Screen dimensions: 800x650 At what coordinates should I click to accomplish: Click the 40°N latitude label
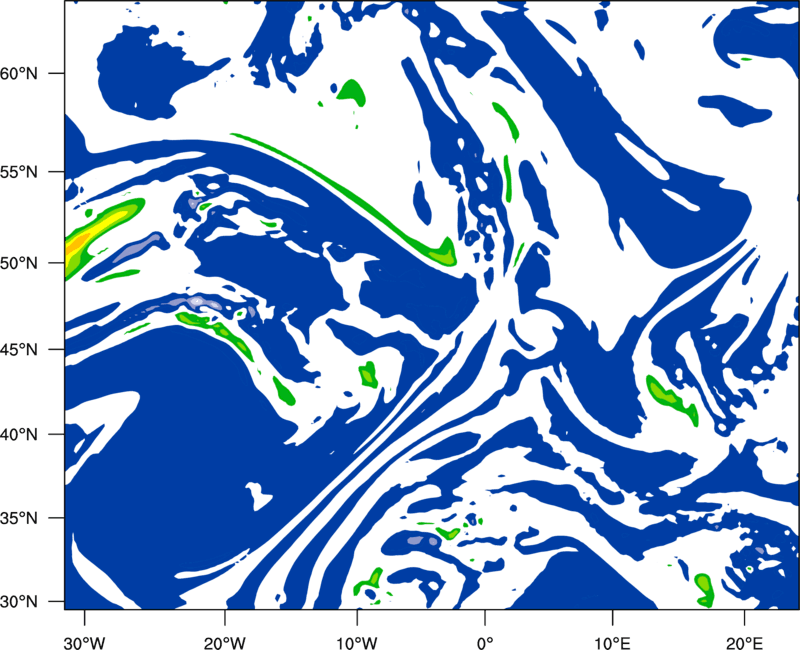tap(19, 435)
